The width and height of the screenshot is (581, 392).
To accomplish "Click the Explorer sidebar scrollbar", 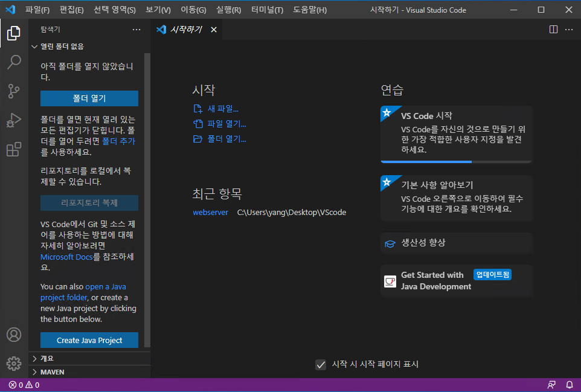I will point(147,200).
